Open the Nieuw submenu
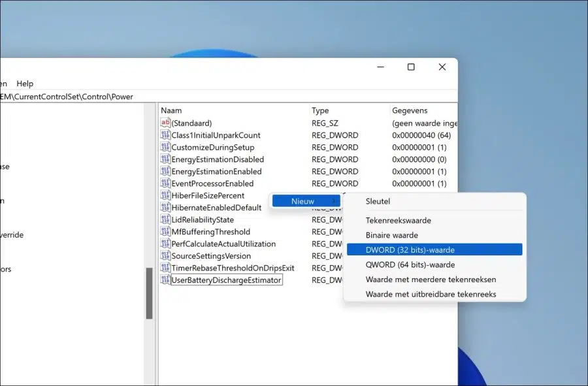This screenshot has width=588, height=386. tap(306, 201)
